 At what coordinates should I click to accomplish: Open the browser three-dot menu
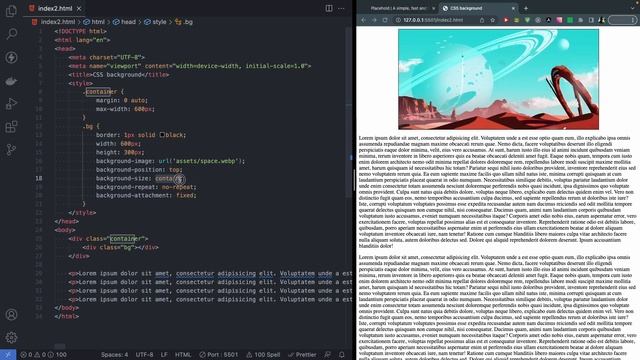pyautogui.click(x=633, y=20)
